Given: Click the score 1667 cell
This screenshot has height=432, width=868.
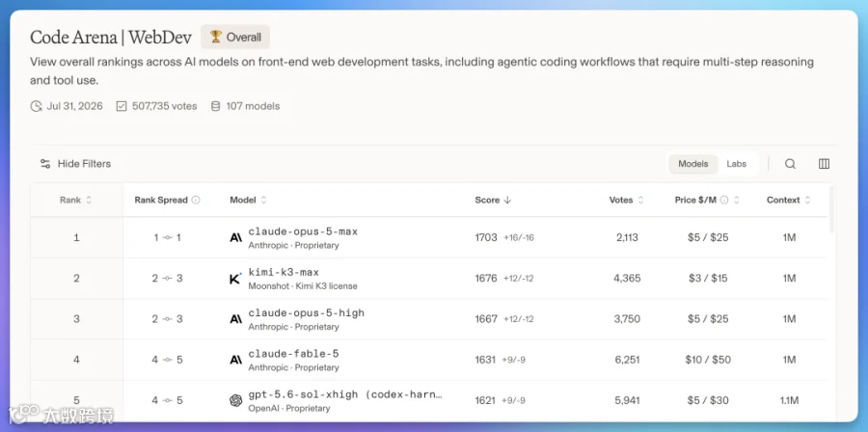Looking at the screenshot, I should point(486,319).
